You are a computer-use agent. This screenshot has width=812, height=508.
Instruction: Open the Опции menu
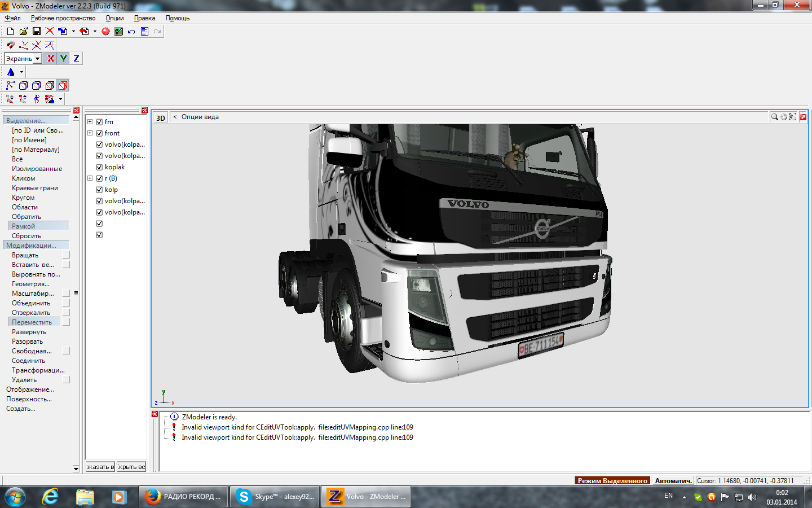tap(114, 18)
